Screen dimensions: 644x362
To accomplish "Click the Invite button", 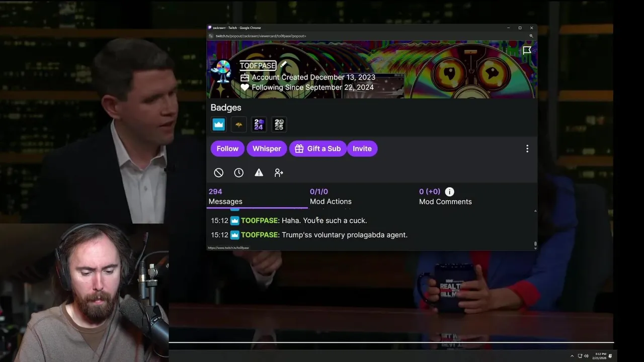I will [362, 148].
